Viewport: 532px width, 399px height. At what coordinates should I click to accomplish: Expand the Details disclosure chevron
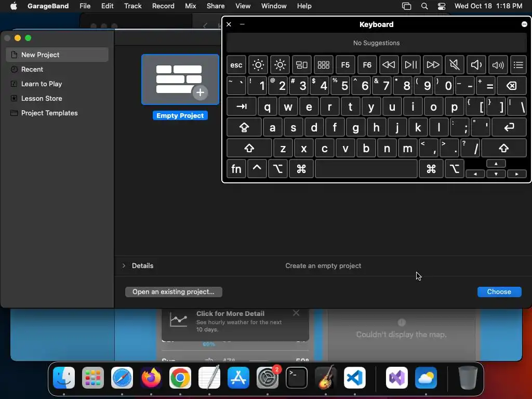point(124,265)
